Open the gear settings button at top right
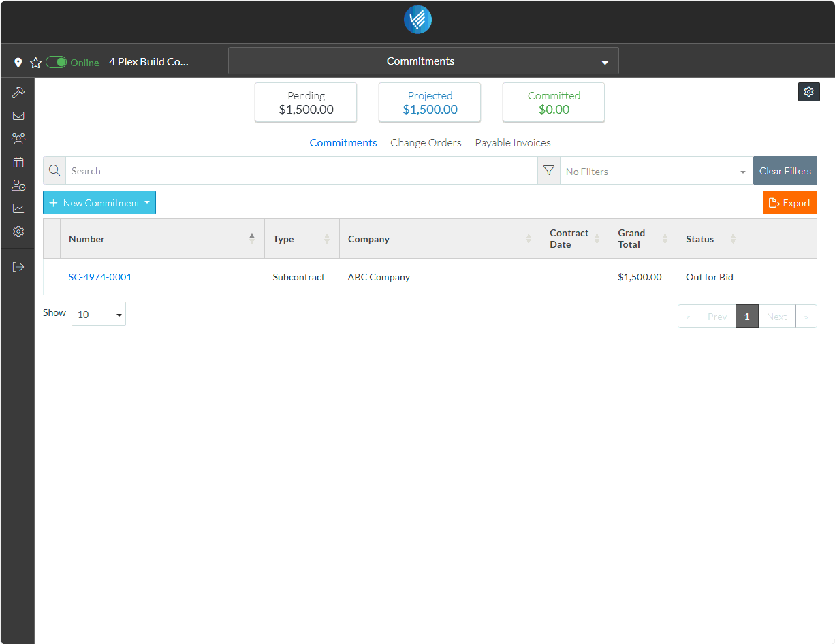This screenshot has height=644, width=835. click(809, 92)
